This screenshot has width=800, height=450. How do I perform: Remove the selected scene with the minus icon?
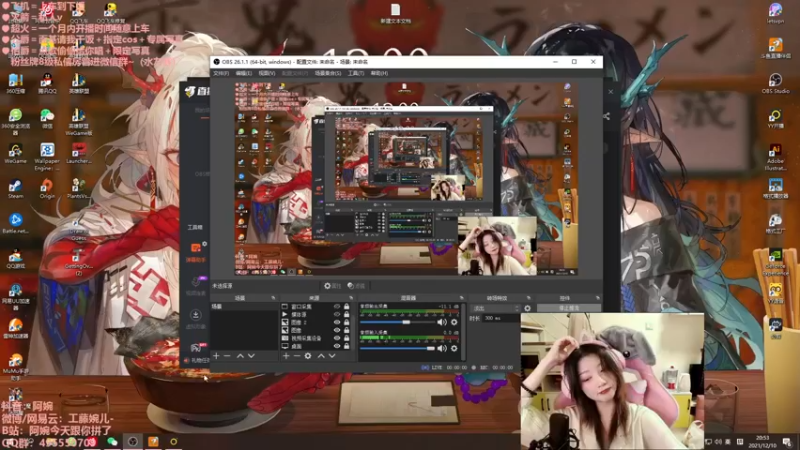click(x=227, y=356)
